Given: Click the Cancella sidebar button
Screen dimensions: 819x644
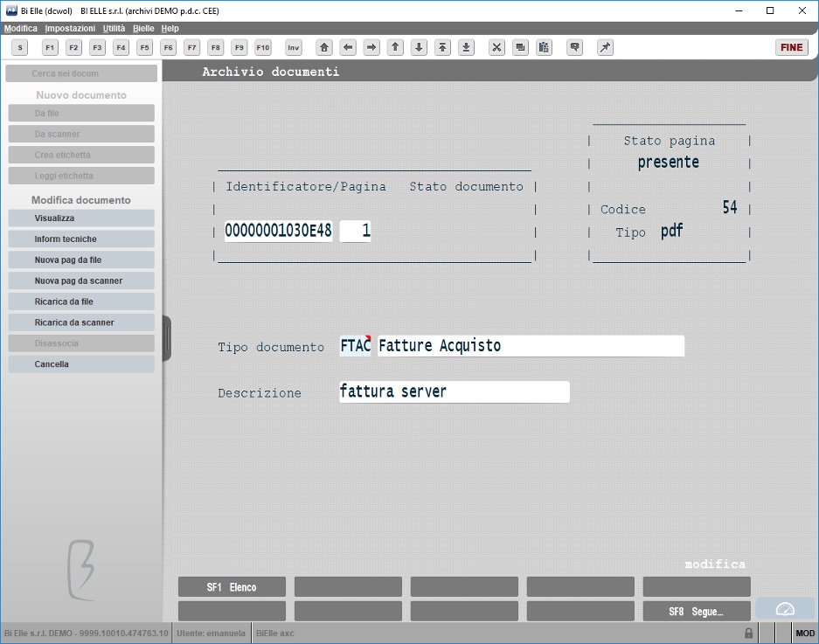Looking at the screenshot, I should click(81, 364).
